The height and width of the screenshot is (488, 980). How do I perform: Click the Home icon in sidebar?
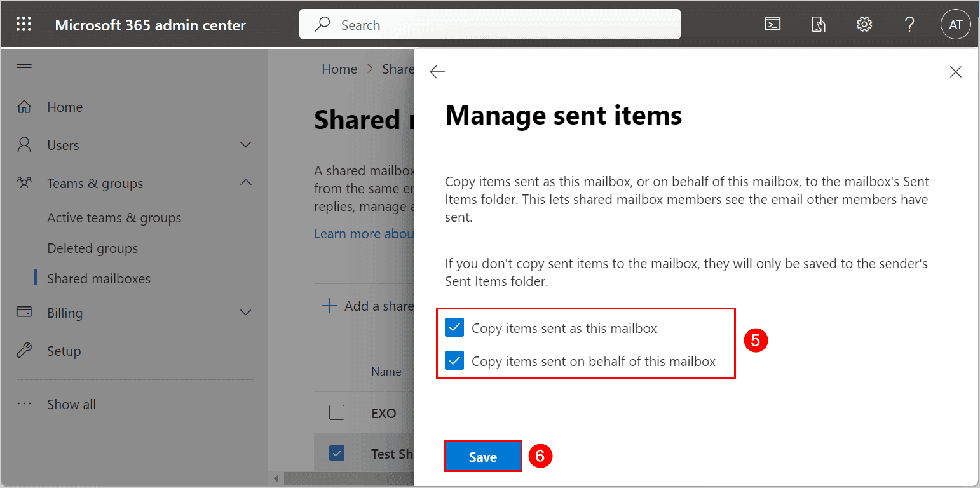tap(24, 107)
